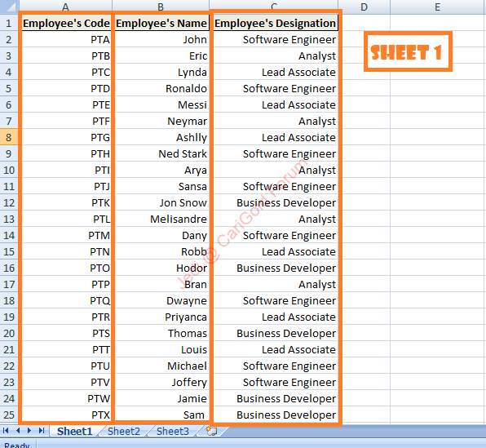Select row 8 header
Viewport: 486px width, 448px height.
(9, 137)
